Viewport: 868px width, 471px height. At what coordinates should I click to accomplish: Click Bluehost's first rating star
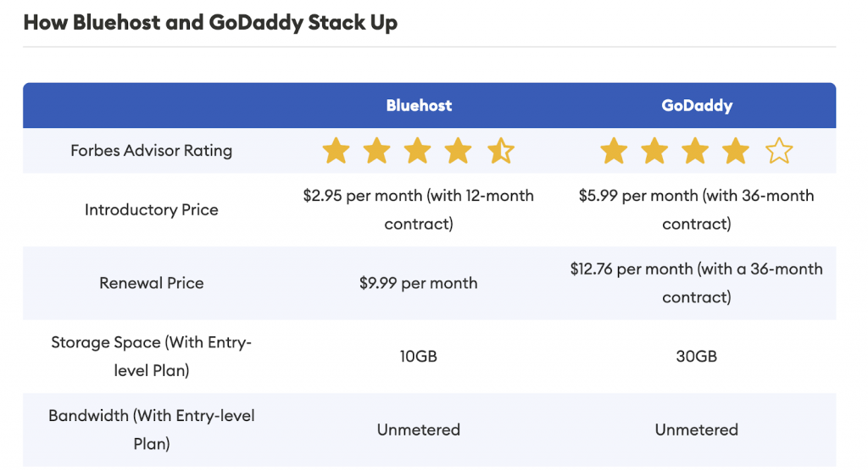[x=336, y=151]
